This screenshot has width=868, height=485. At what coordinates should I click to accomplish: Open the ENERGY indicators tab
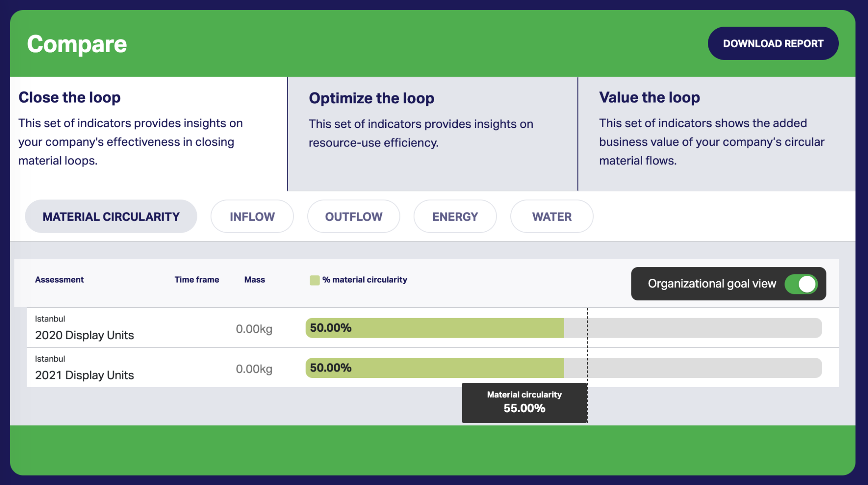click(x=455, y=216)
